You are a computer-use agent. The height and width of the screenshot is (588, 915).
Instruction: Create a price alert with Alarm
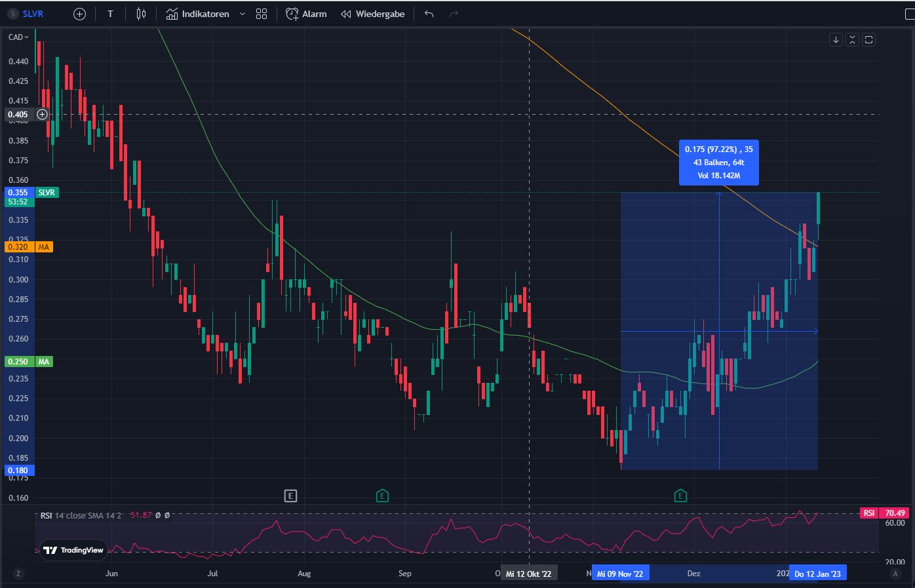tap(306, 14)
